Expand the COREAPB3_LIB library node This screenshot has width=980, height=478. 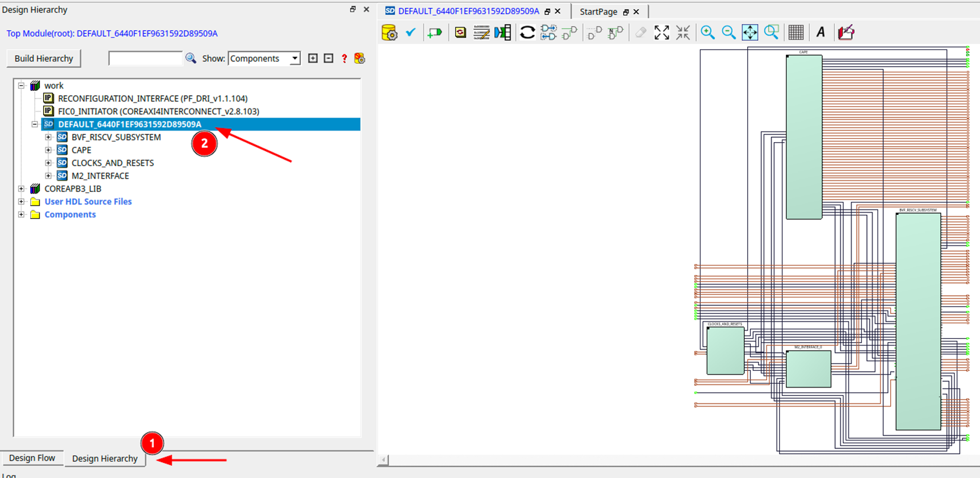tap(21, 189)
